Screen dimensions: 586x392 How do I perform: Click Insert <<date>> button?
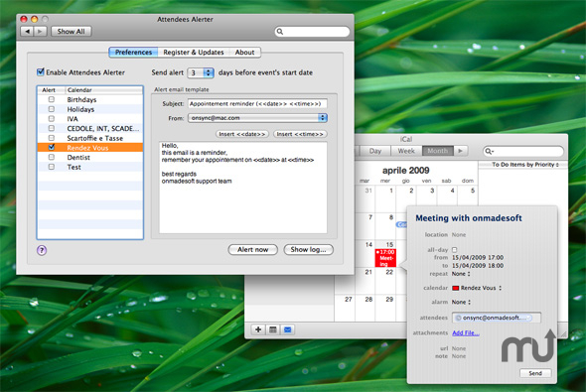(242, 134)
